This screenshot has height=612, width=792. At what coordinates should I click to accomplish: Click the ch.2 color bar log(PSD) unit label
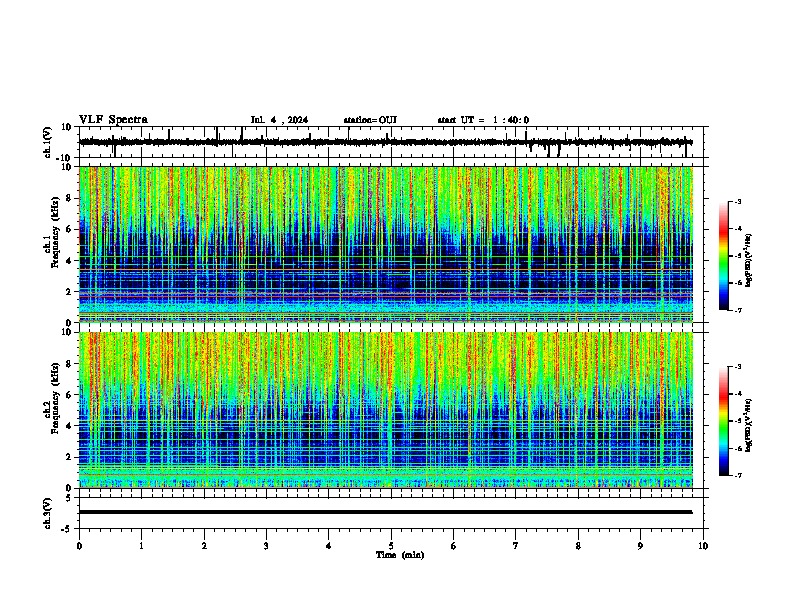tap(749, 425)
